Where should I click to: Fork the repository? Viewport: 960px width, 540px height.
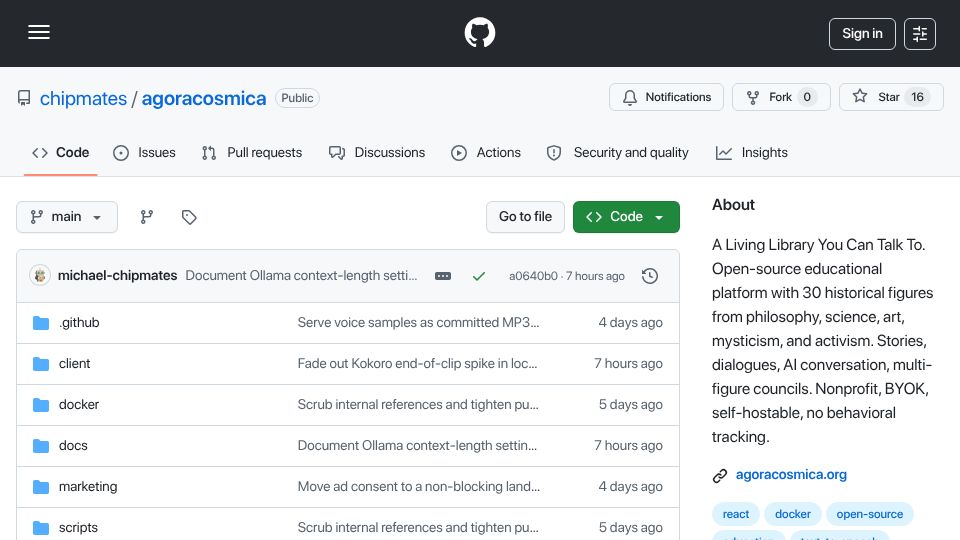point(781,97)
